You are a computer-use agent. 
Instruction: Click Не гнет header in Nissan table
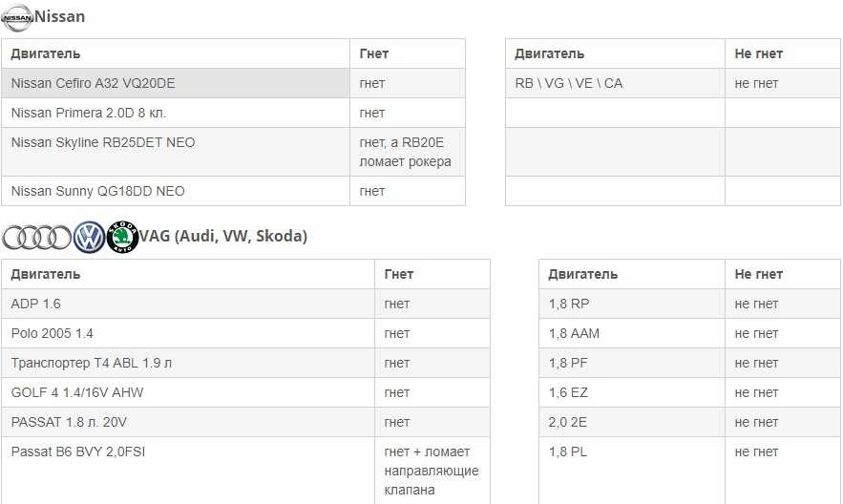click(x=782, y=53)
